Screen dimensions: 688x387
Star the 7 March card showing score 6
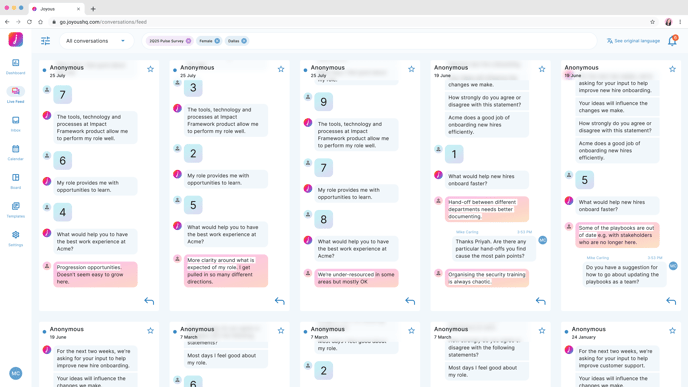(x=281, y=330)
